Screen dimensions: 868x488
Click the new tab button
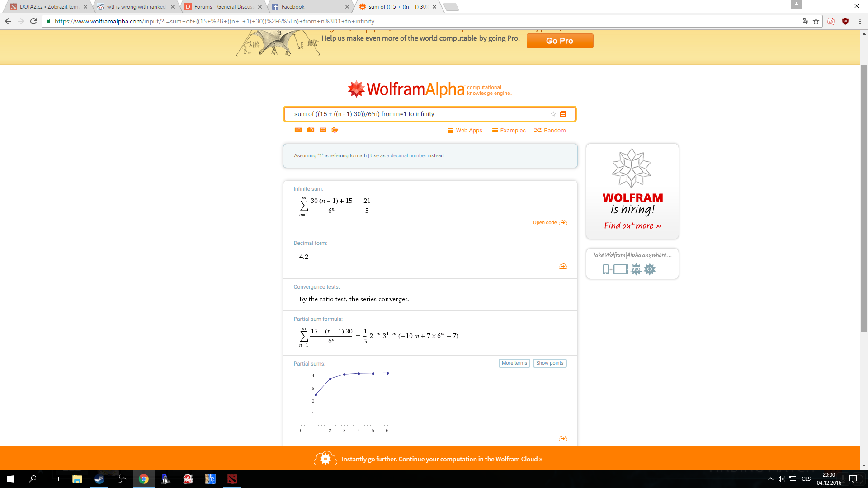(451, 7)
